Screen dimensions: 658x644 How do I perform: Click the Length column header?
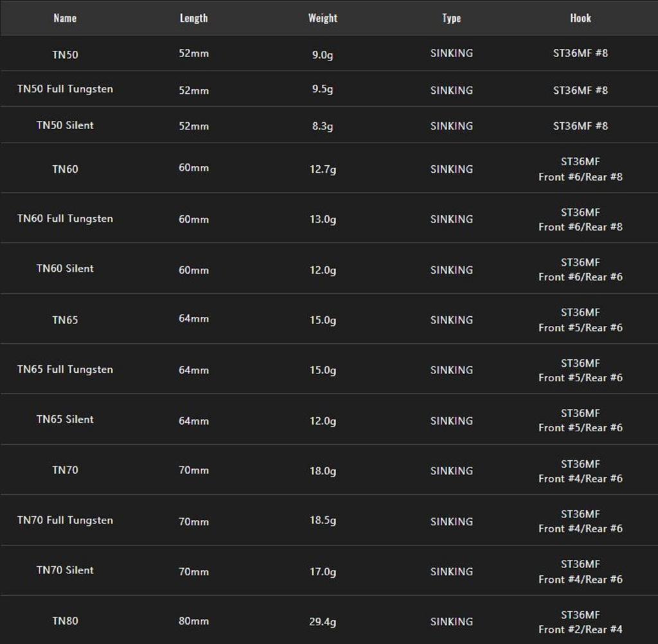click(x=193, y=18)
